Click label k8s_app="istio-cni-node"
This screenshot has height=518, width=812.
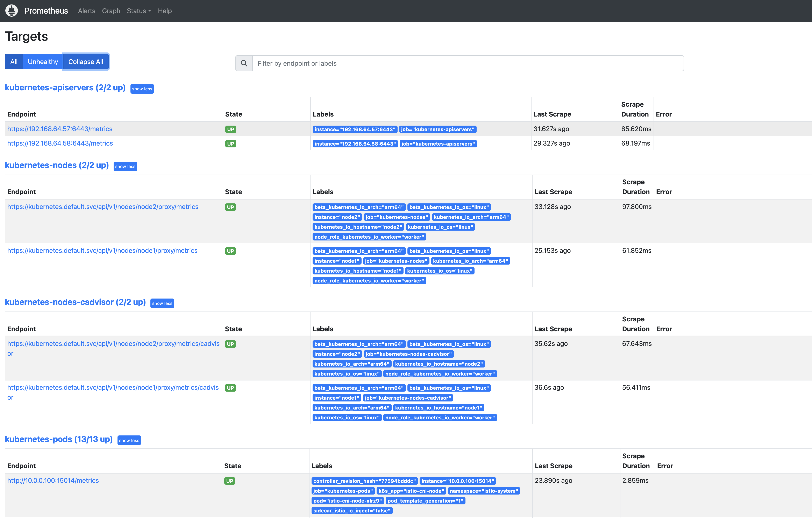pos(411,491)
